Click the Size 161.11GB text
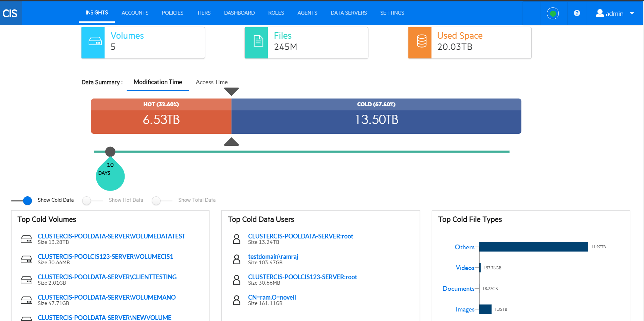 pyautogui.click(x=265, y=303)
